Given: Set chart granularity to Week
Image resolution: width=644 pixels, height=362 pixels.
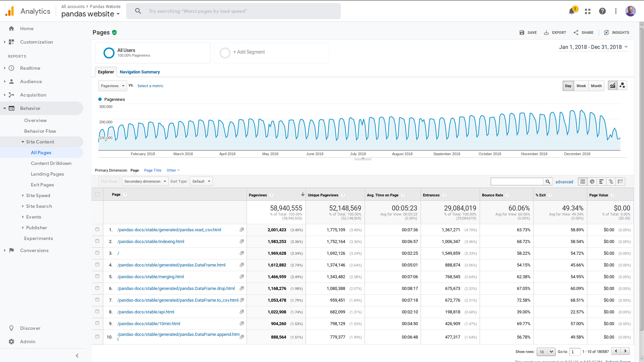Looking at the screenshot, I should (581, 86).
